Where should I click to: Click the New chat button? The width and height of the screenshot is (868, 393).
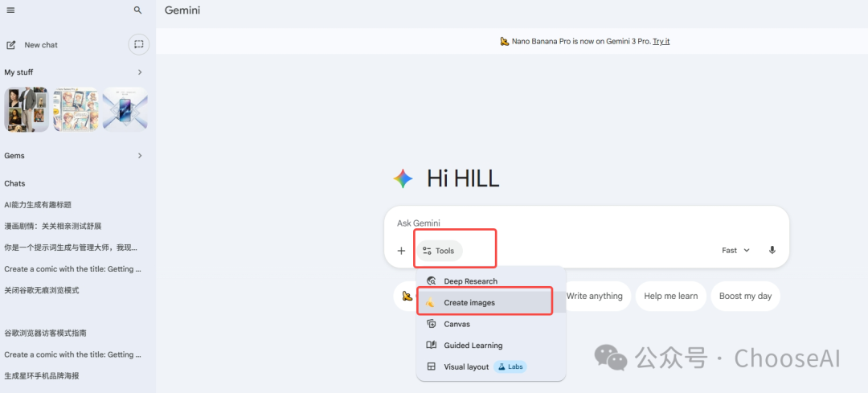(x=32, y=45)
